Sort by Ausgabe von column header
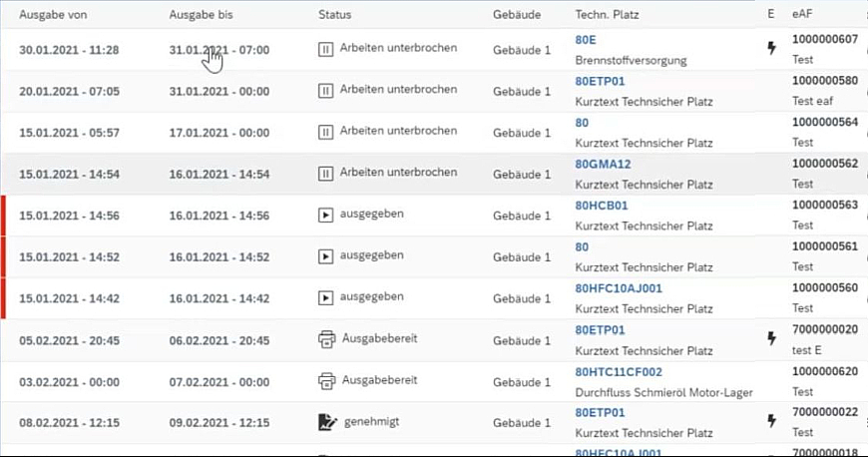Image resolution: width=868 pixels, height=457 pixels. click(x=49, y=15)
